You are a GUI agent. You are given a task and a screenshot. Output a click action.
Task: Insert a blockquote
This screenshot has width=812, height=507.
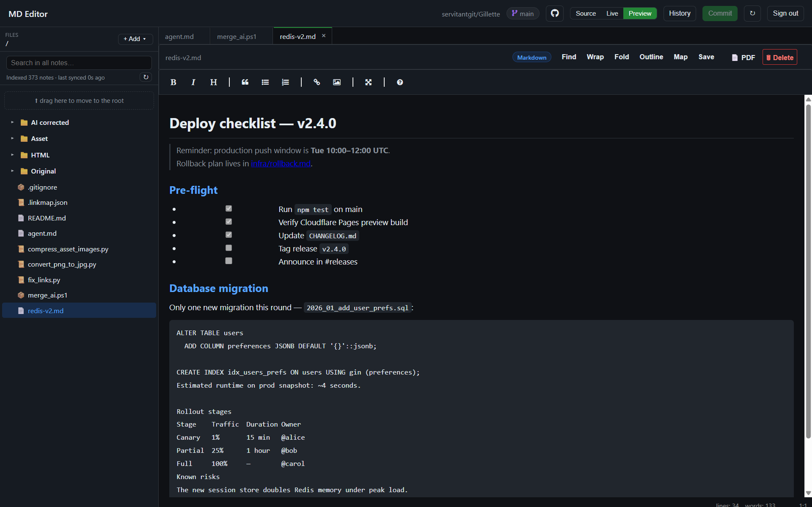point(245,82)
